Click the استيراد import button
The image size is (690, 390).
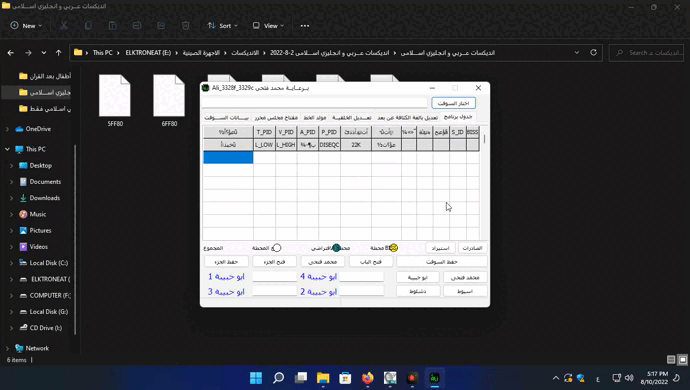(440, 248)
